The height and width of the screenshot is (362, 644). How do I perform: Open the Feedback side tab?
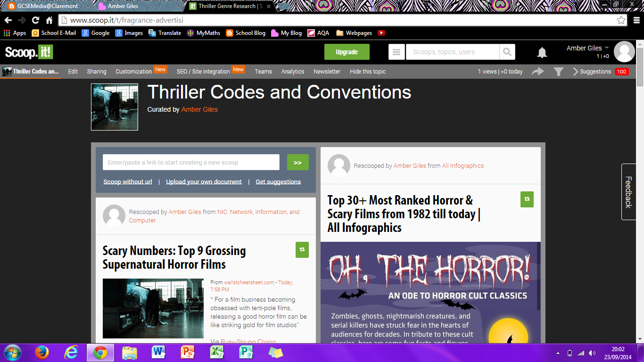pyautogui.click(x=628, y=192)
